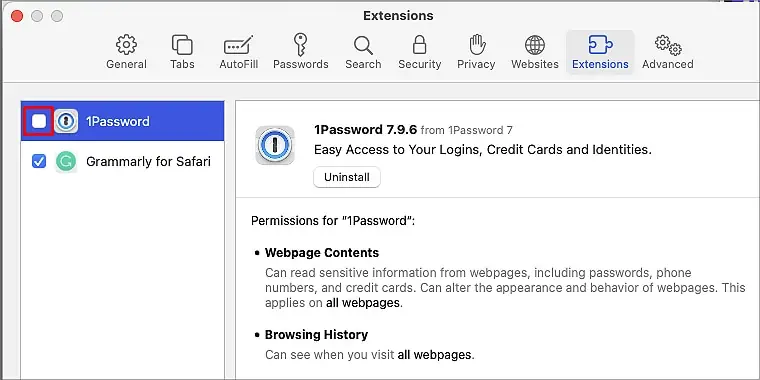
Task: Open Advanced gears preferences
Action: (667, 52)
